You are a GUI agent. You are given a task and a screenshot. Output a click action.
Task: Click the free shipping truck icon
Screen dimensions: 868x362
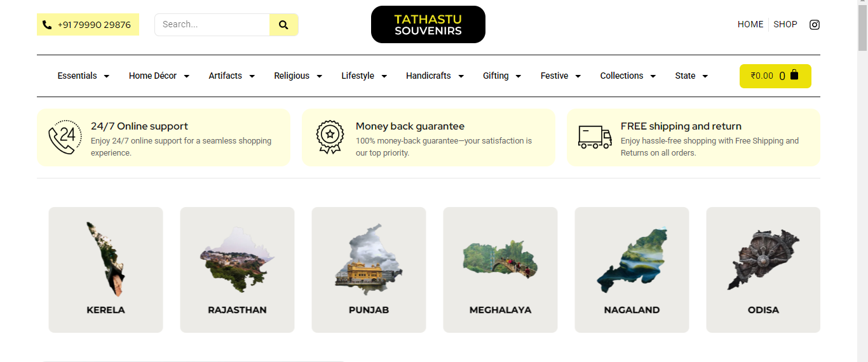tap(595, 137)
